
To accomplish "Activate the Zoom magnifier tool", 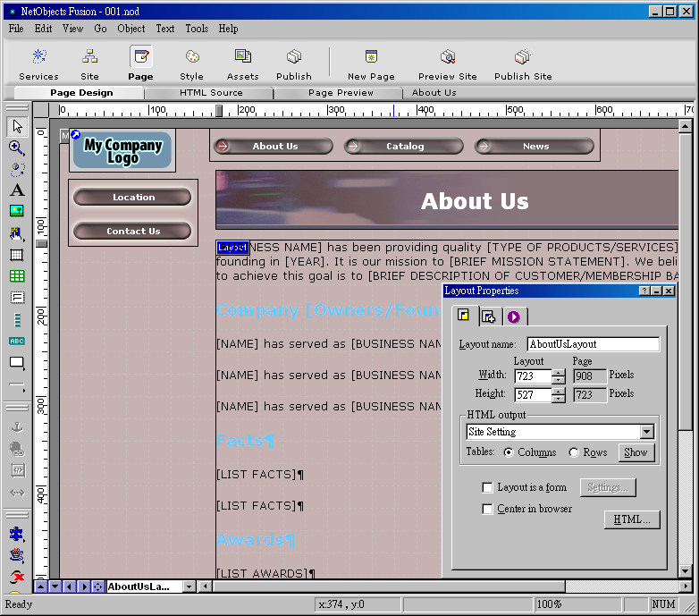I will [17, 148].
